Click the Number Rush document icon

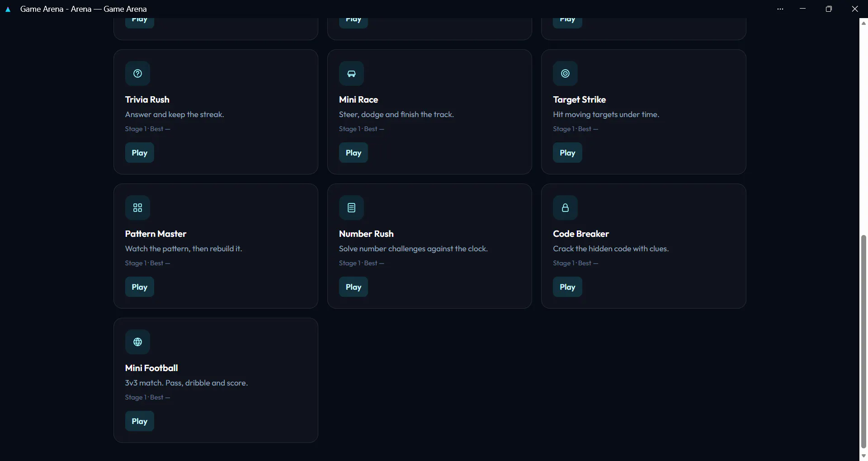coord(351,207)
